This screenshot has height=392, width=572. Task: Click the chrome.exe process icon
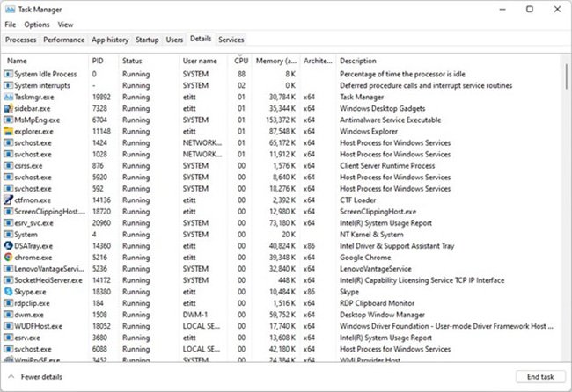click(x=9, y=258)
